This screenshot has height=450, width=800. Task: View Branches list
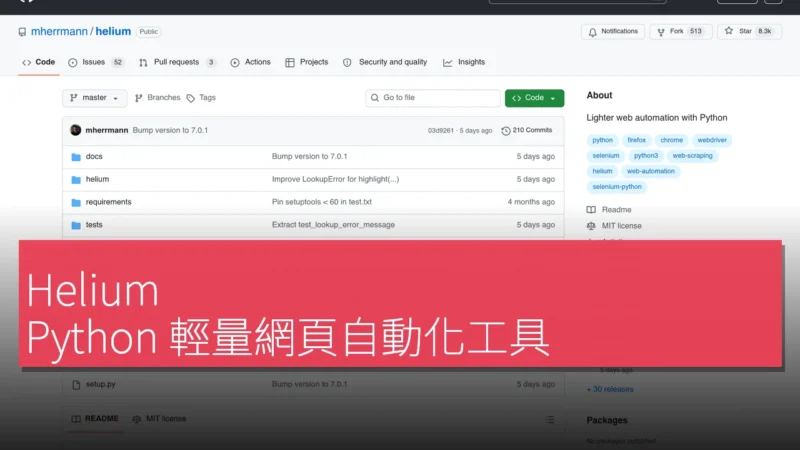pyautogui.click(x=158, y=97)
